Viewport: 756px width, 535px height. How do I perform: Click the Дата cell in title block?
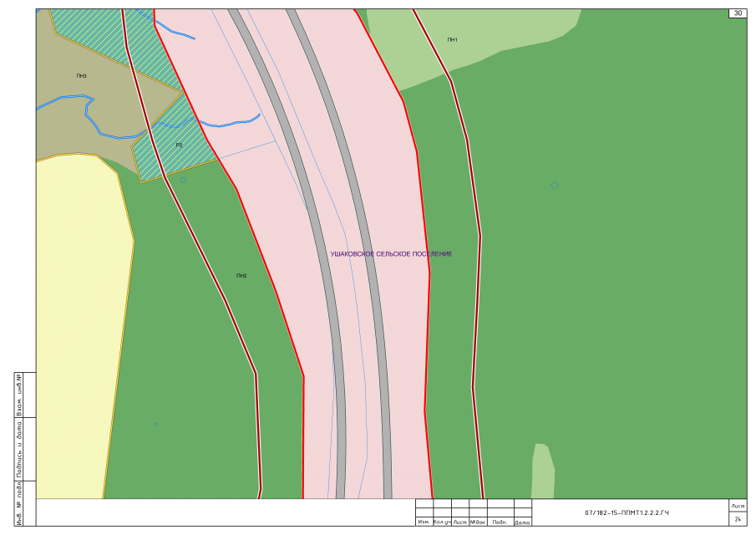coord(522,522)
